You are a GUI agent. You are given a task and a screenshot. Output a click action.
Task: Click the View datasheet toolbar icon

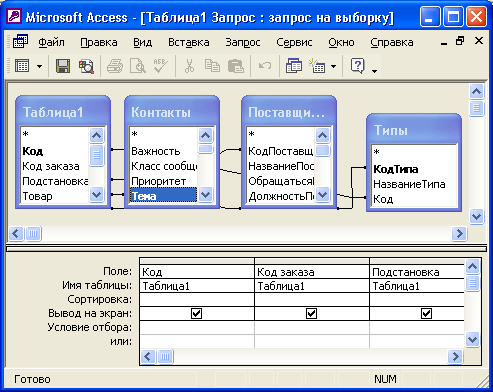(x=22, y=66)
